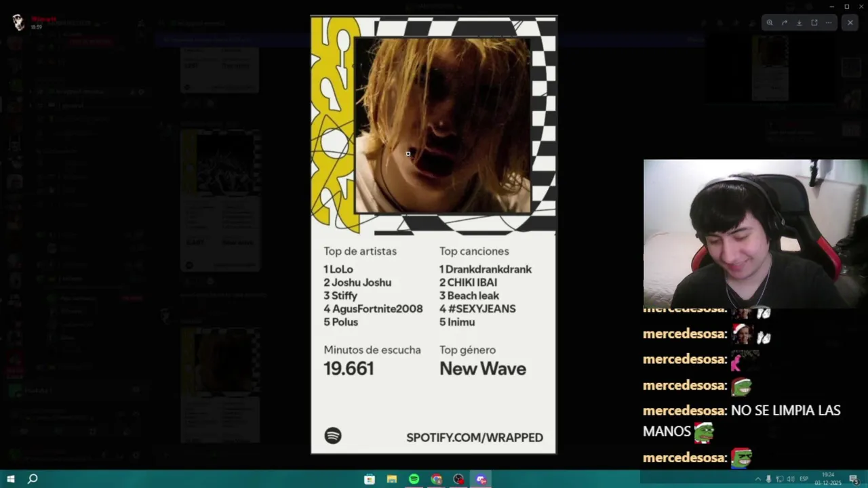Download the image with the download icon
This screenshot has width=868, height=488.
800,22
